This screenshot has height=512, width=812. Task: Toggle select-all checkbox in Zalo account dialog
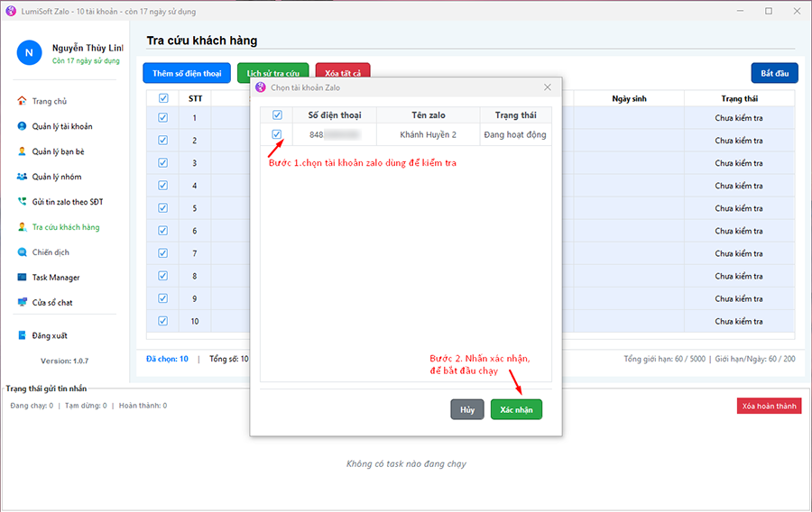[x=277, y=114]
